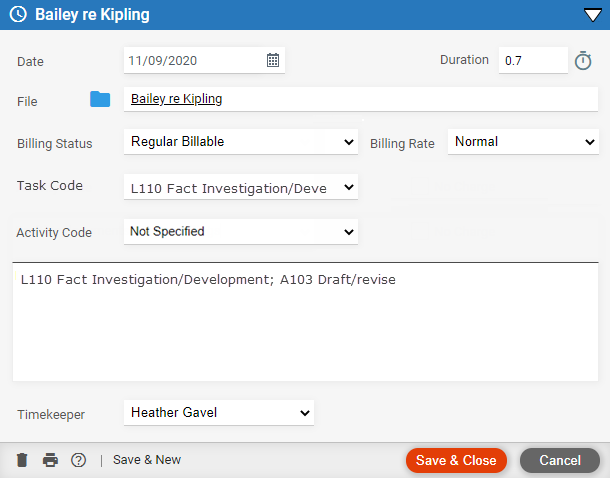The width and height of the screenshot is (610, 478).
Task: Open the calendar date picker icon
Action: [273, 60]
